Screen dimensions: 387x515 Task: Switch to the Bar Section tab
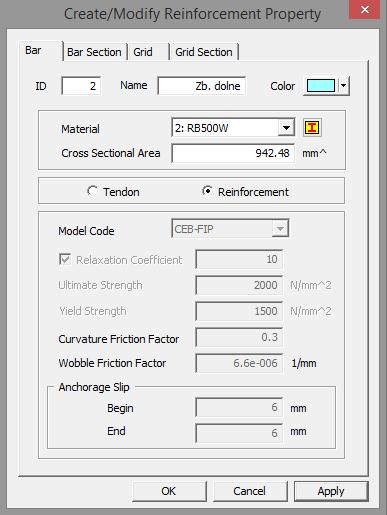coord(94,52)
